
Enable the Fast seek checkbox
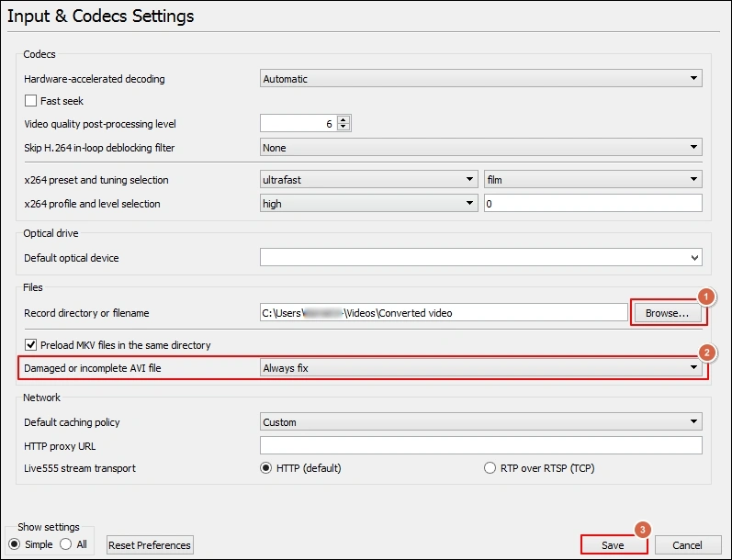pos(31,101)
